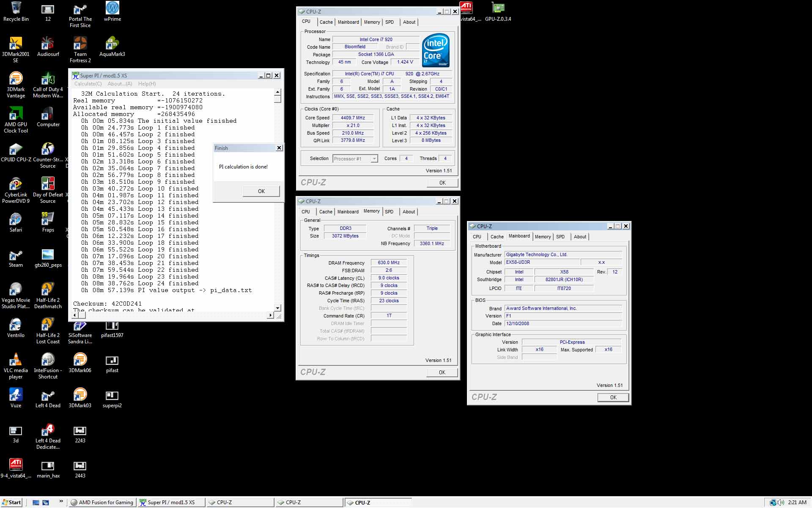Close the Finish dialog
Viewport: 812px width, 508px height.
click(x=279, y=148)
